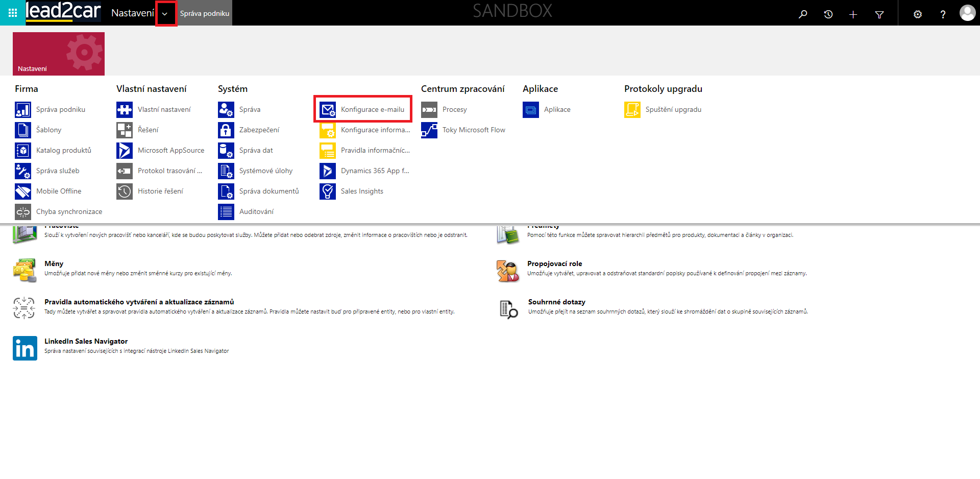
Task: Open the settings gear icon in header
Action: [x=917, y=14]
